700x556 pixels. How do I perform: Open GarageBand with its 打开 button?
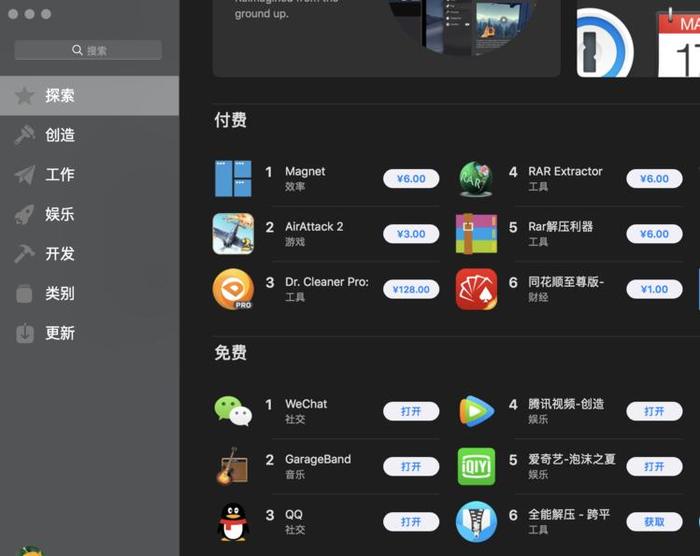click(411, 467)
